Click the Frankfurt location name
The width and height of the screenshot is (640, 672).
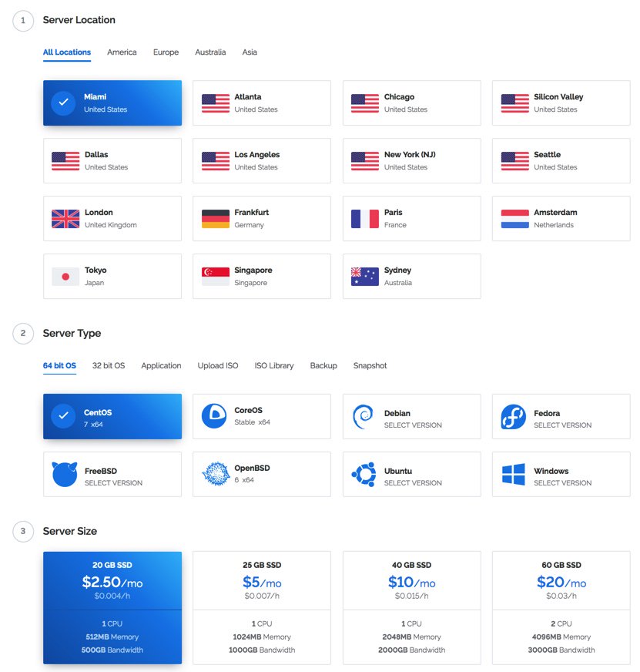click(x=252, y=213)
